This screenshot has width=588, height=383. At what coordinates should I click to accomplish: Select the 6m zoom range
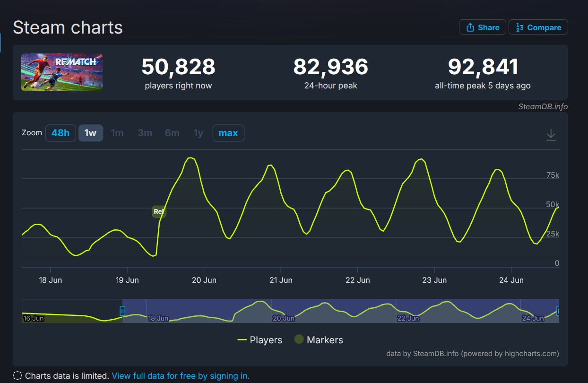[172, 133]
